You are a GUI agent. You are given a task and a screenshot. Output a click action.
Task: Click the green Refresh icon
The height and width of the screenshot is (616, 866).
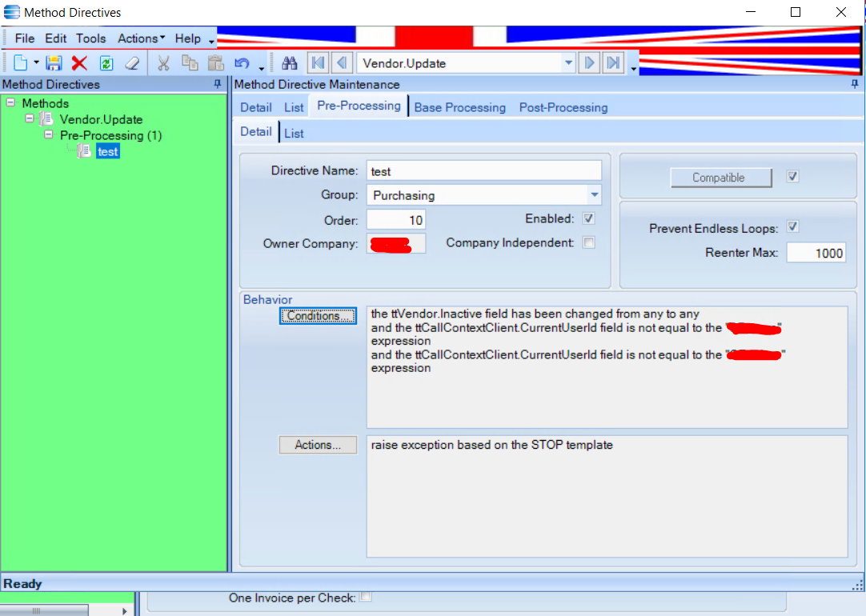pyautogui.click(x=106, y=63)
